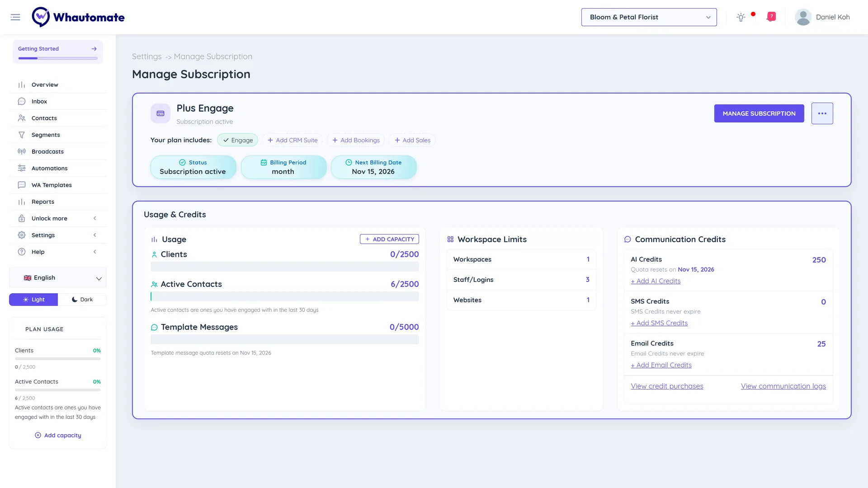Image resolution: width=868 pixels, height=488 pixels.
Task: Click the Communication Credits chat icon
Action: 627,239
